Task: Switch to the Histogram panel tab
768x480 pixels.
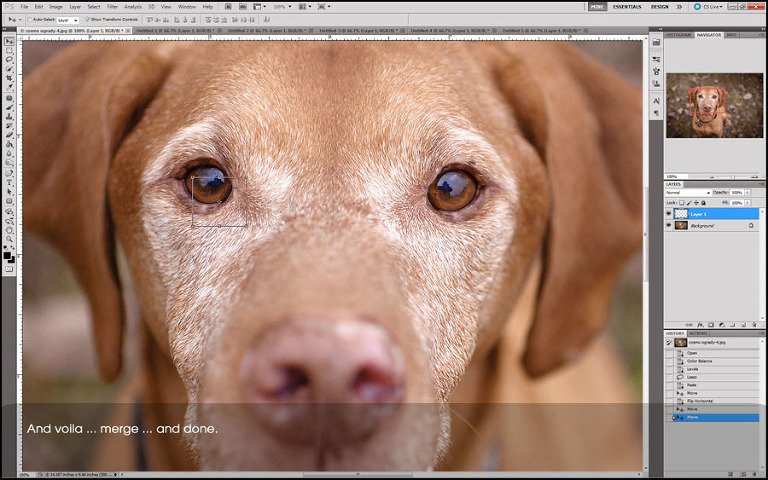Action: (x=679, y=35)
